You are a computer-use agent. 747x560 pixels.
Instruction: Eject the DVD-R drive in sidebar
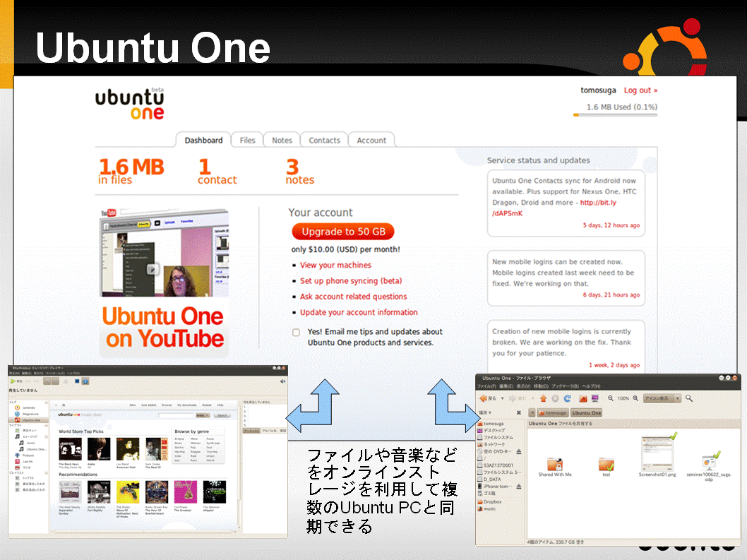[519, 451]
